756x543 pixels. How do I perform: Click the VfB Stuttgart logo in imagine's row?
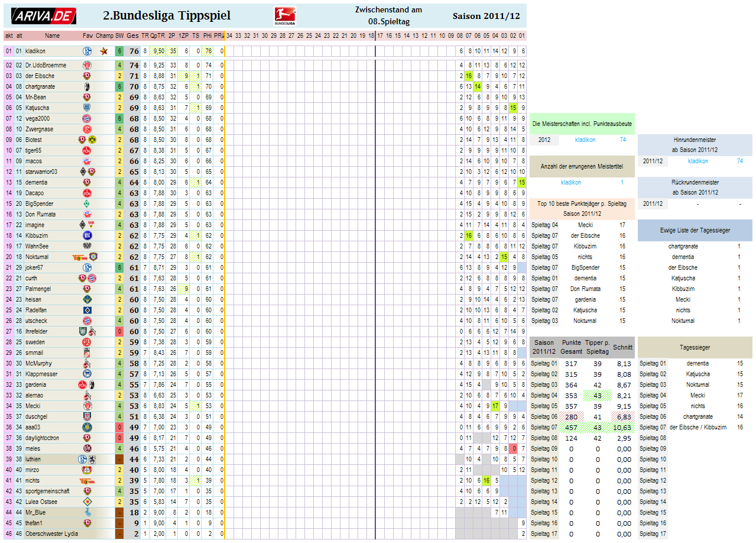(92, 225)
